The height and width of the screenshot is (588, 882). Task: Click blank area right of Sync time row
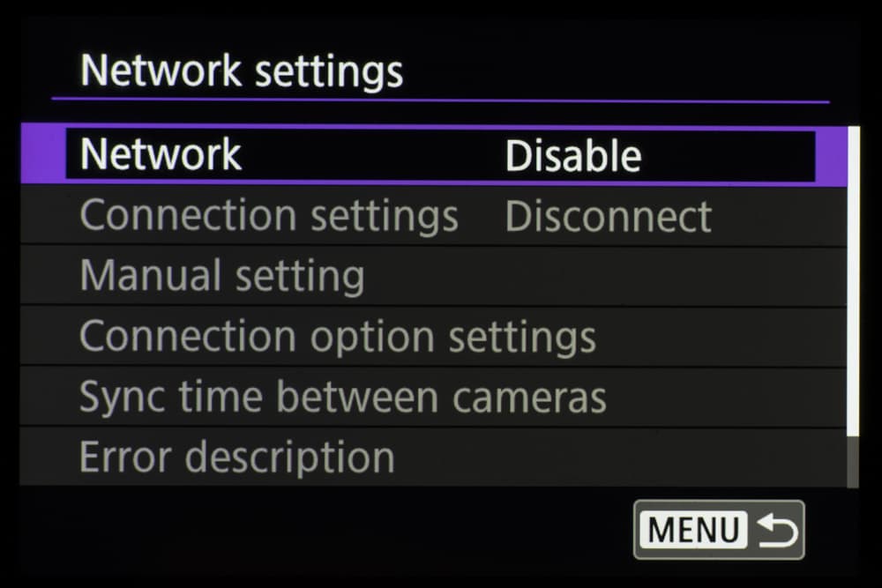[723, 397]
